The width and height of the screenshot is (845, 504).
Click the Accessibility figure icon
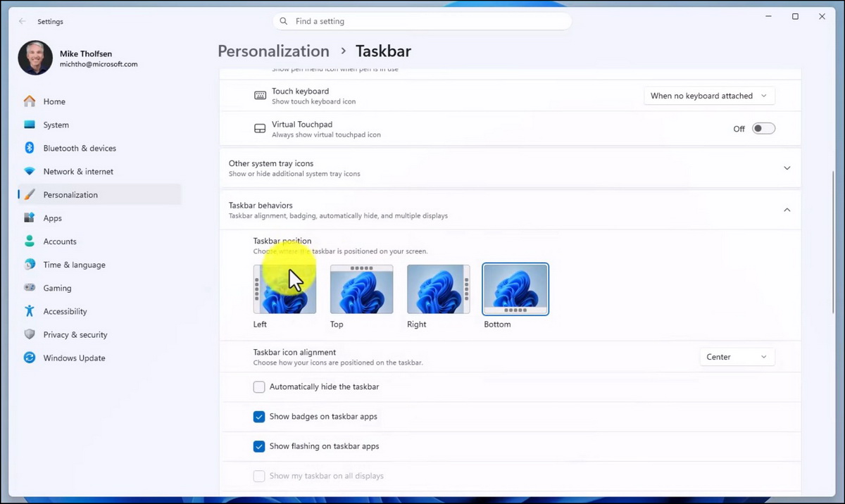point(30,310)
